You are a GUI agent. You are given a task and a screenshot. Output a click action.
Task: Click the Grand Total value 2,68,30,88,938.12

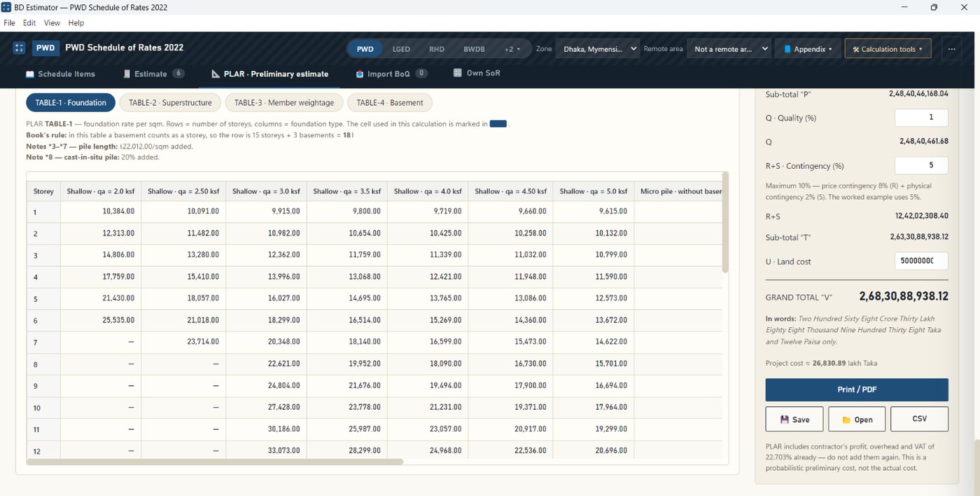pos(904,296)
